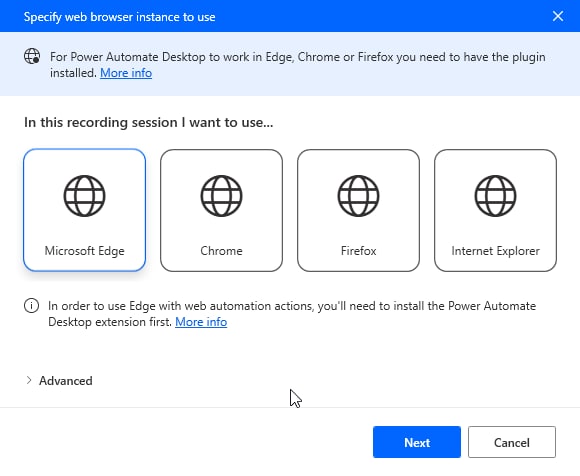The image size is (580, 476).
Task: Click the Next button
Action: coord(417,442)
